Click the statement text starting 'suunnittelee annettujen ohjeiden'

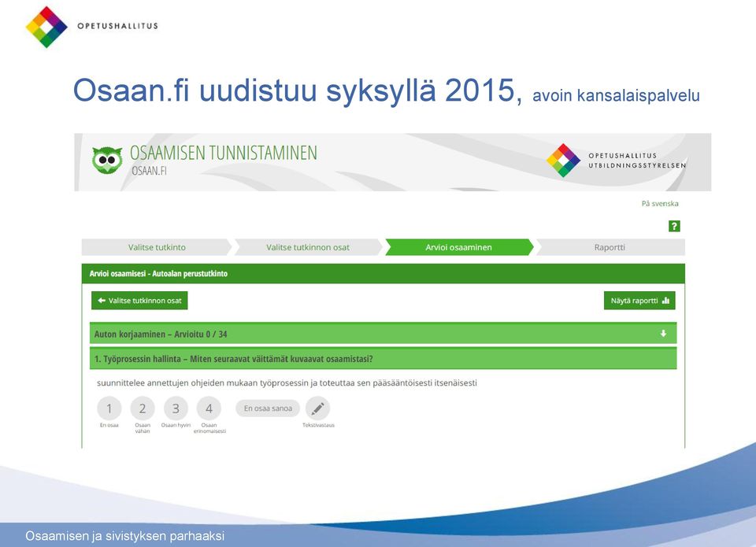click(x=287, y=383)
